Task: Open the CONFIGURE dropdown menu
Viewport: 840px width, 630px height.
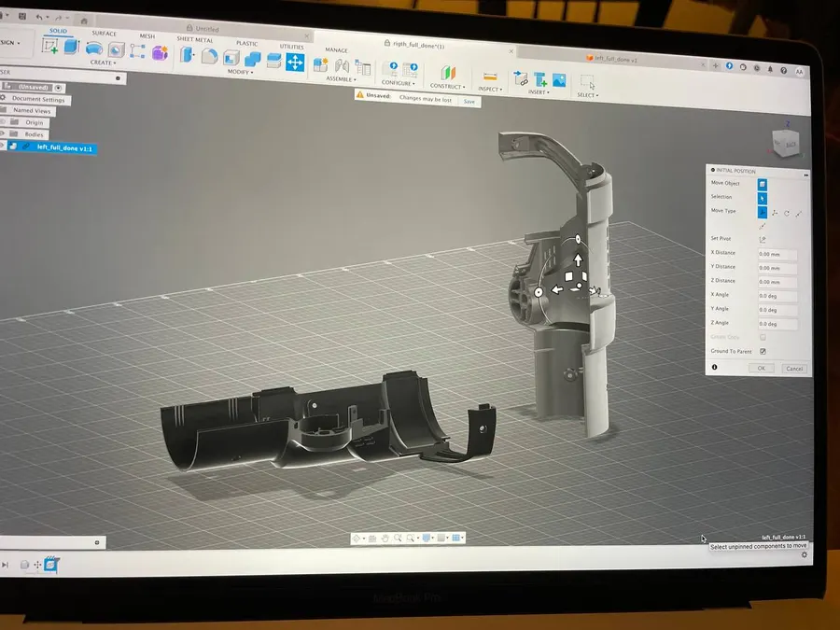Action: click(x=398, y=83)
